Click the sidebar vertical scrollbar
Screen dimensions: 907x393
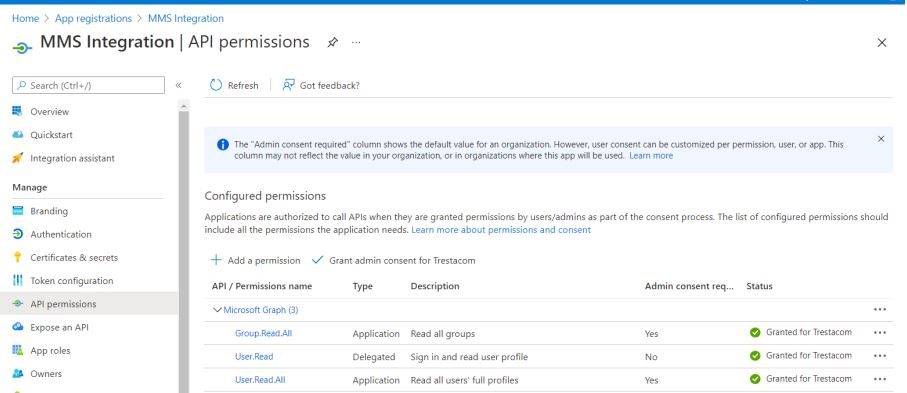[x=184, y=249]
